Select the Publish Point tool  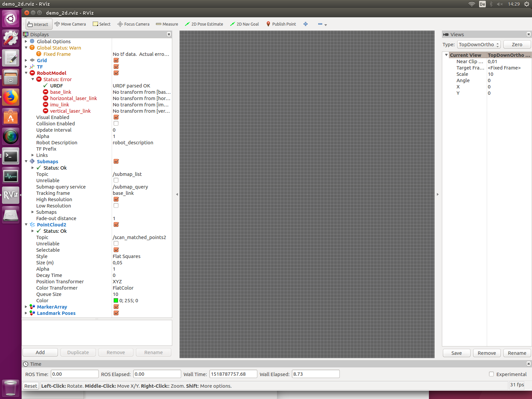pos(281,24)
